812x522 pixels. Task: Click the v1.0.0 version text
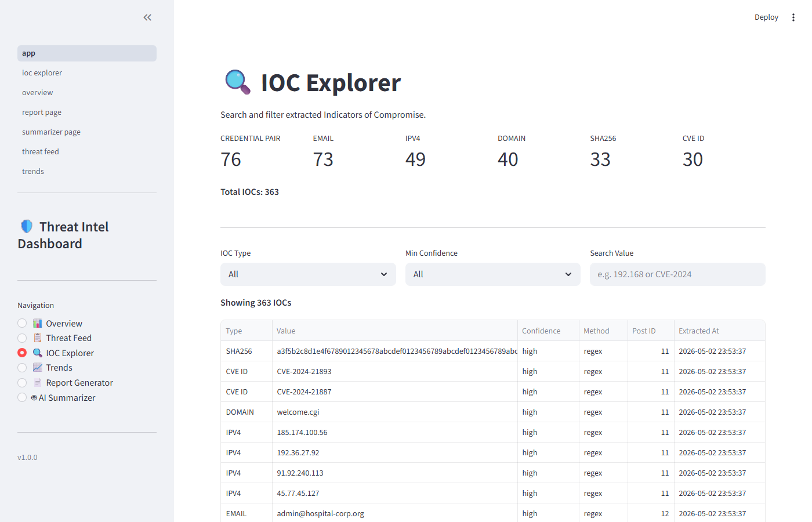(27, 457)
